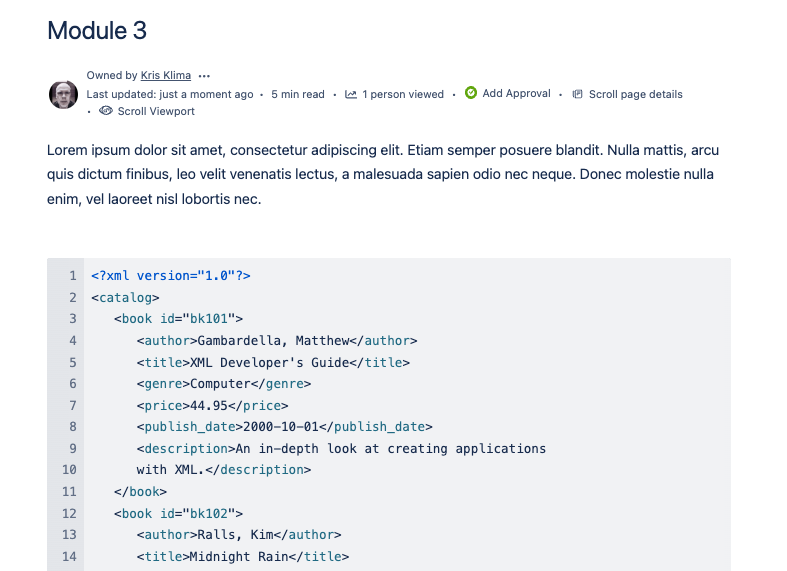The height and width of the screenshot is (571, 787).
Task: Click the '5 min read' label
Action: point(298,94)
